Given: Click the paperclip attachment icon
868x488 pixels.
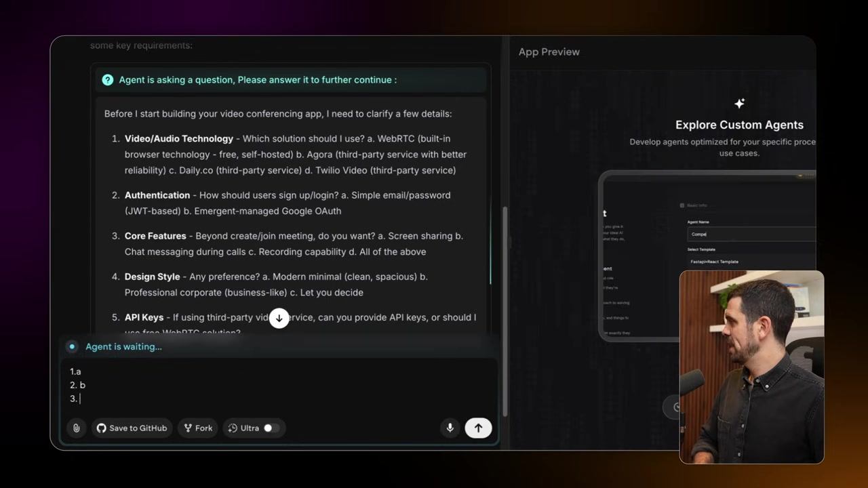Looking at the screenshot, I should (x=76, y=428).
